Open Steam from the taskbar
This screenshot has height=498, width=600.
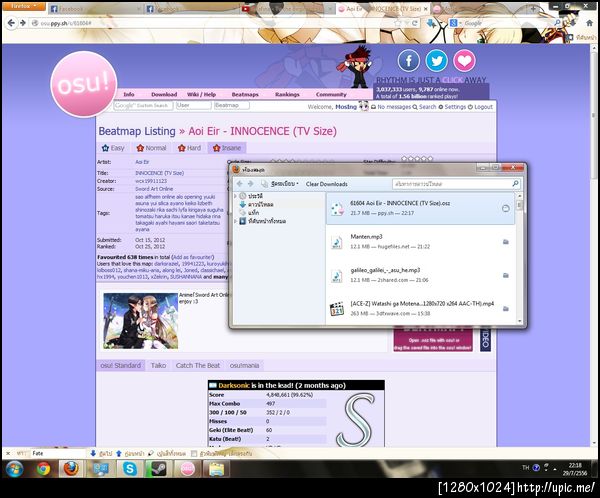[158, 469]
